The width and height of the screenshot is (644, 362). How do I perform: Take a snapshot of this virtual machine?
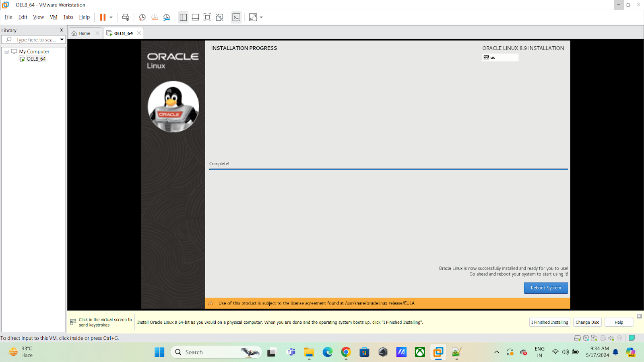pyautogui.click(x=142, y=17)
